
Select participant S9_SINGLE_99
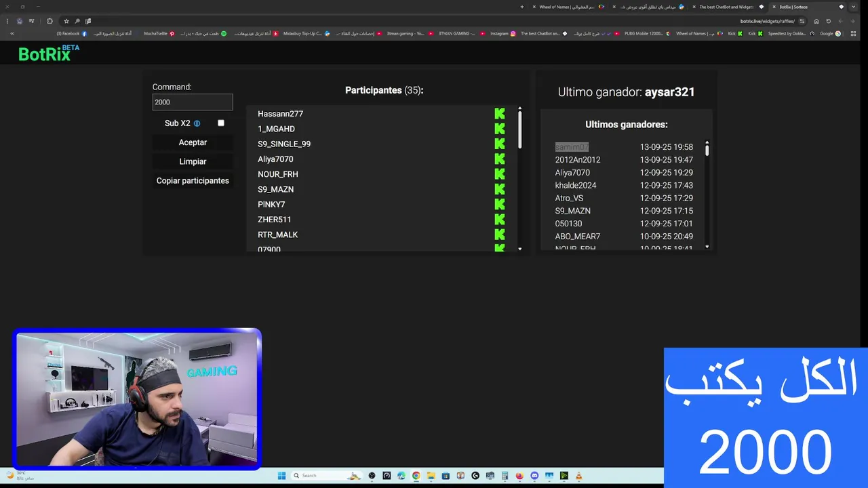tap(284, 144)
